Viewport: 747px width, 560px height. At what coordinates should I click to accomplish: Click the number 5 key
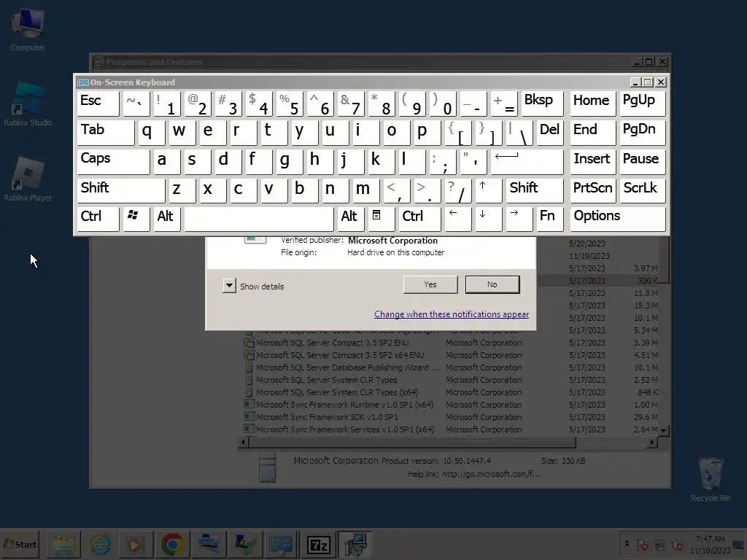(x=289, y=104)
